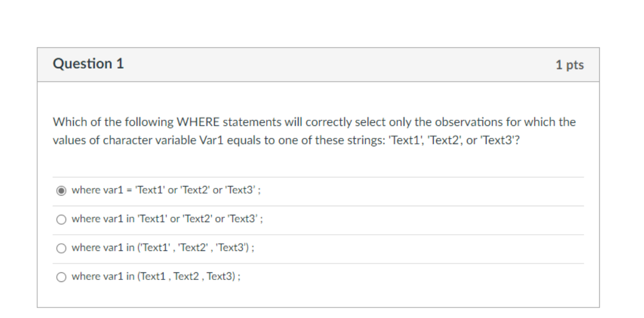Click the 'Text2' string in the question prompt
This screenshot has width=644, height=318.
tap(444, 140)
